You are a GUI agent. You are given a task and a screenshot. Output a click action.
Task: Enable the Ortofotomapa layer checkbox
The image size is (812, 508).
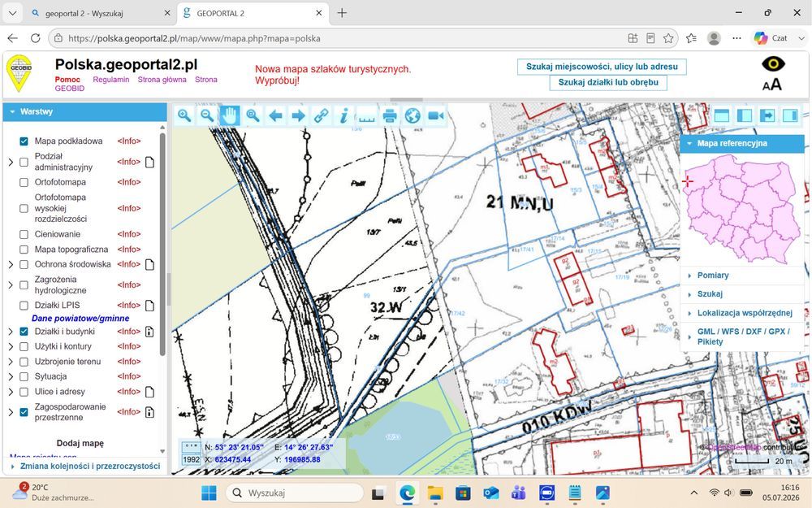pos(24,182)
